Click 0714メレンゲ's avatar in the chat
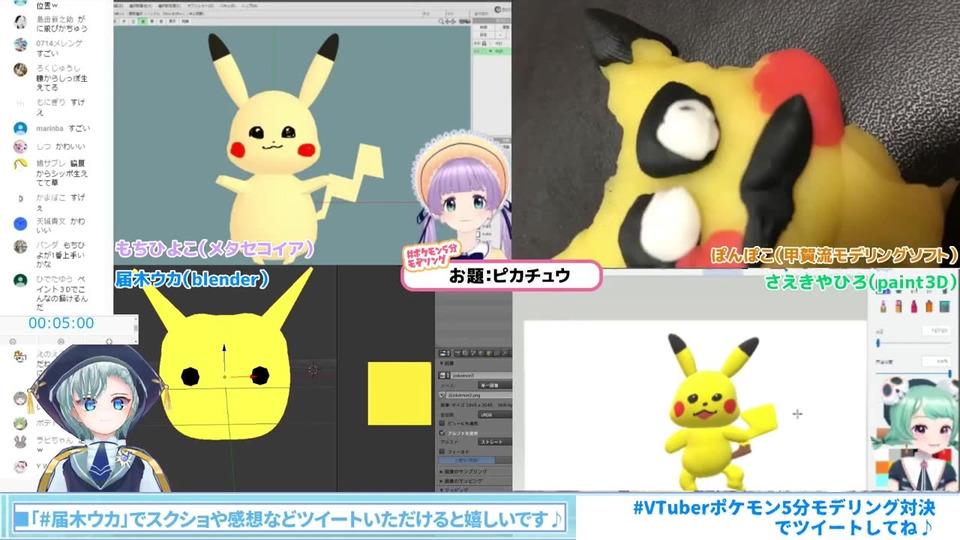This screenshot has height=540, width=960. pyautogui.click(x=20, y=44)
